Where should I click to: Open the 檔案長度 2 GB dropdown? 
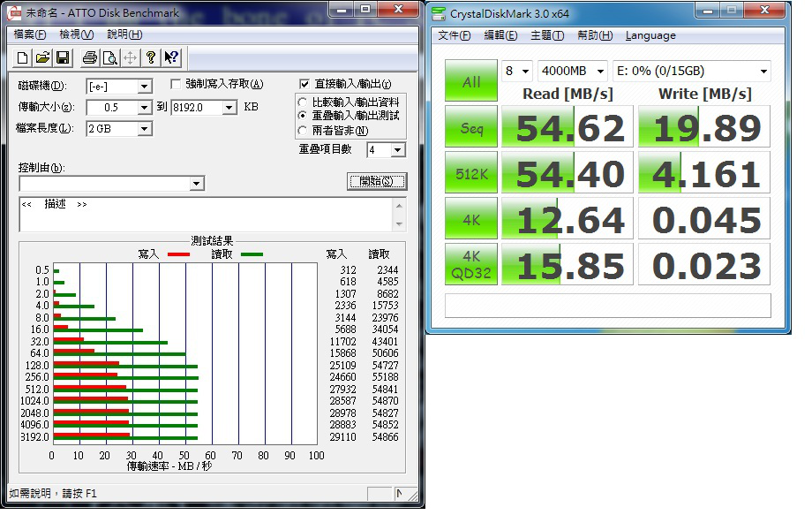click(x=145, y=128)
